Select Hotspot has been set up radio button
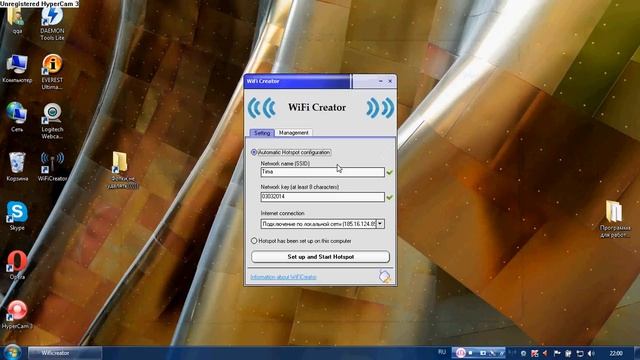 [x=254, y=241]
